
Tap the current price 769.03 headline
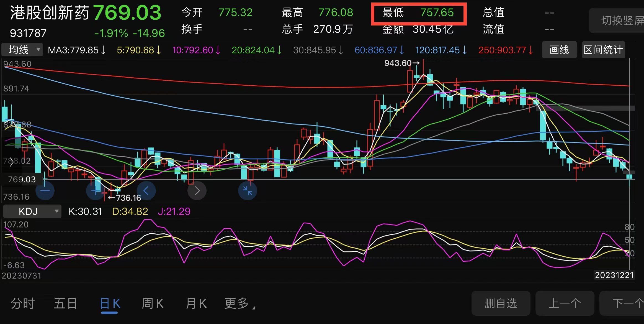pos(127,13)
